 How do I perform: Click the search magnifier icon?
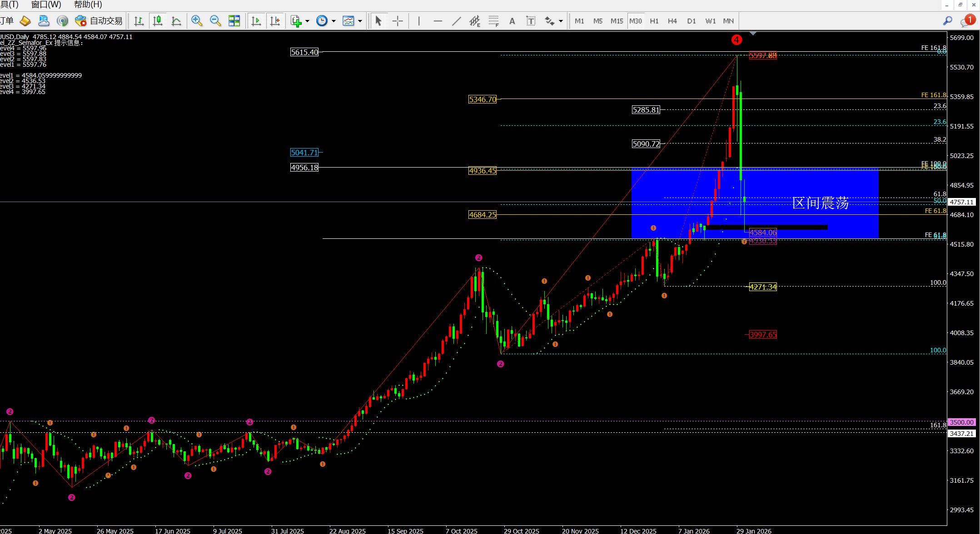pos(947,21)
